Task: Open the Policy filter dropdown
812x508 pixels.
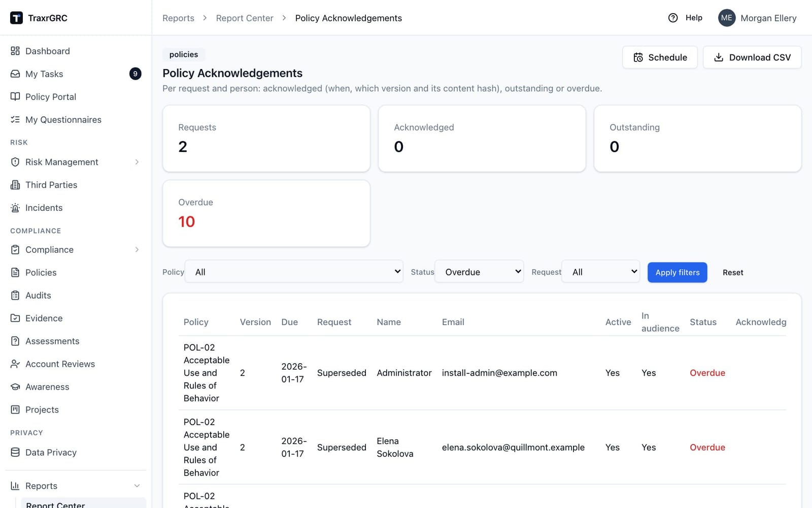Action: (294, 272)
